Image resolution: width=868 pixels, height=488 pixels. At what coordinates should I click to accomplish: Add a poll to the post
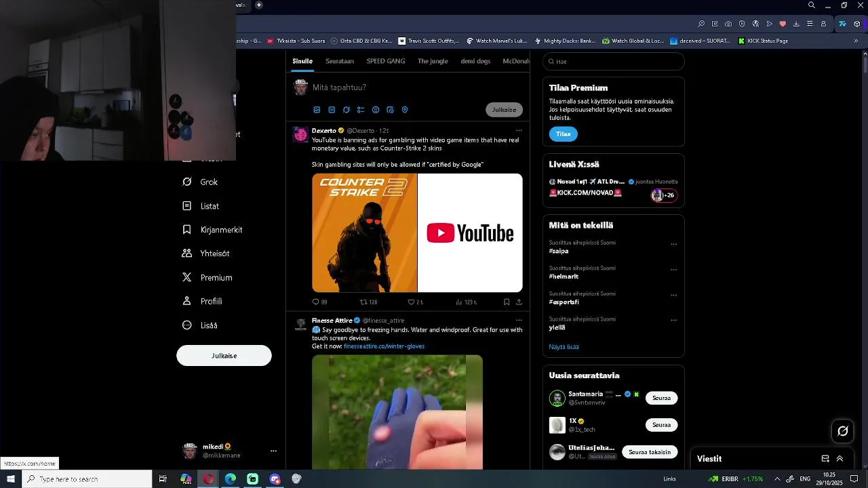361,110
